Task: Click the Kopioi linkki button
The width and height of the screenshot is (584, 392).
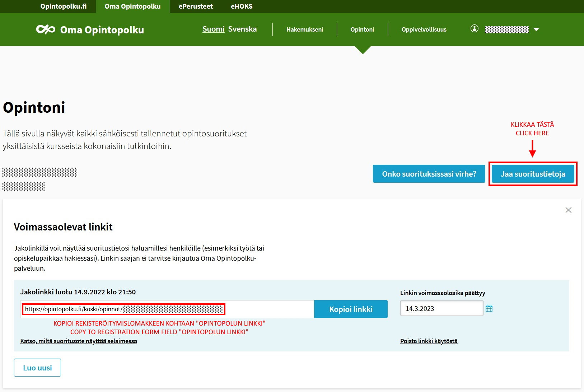Action: [x=351, y=309]
